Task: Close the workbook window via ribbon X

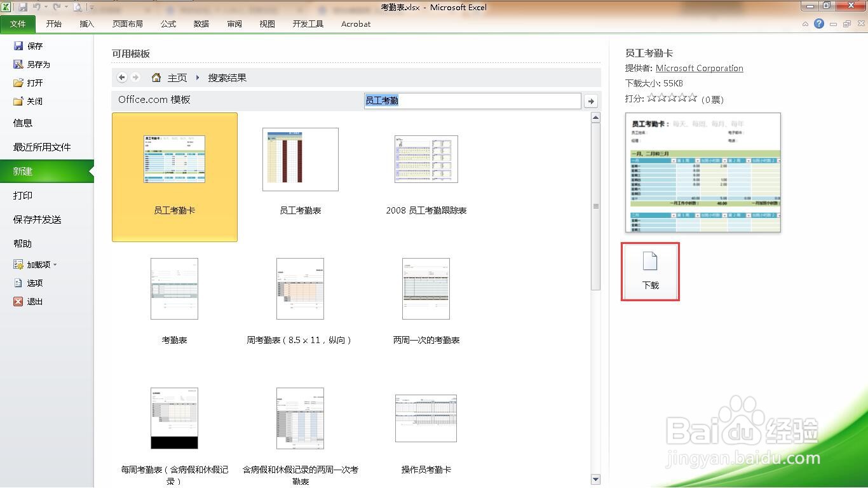Action: tap(860, 24)
